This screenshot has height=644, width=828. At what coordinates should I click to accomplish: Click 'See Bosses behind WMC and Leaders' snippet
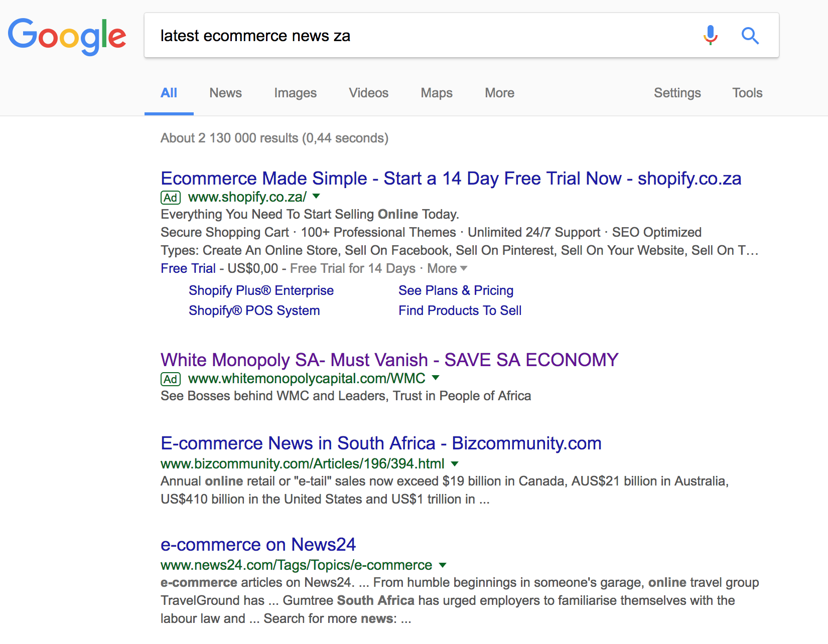click(346, 396)
